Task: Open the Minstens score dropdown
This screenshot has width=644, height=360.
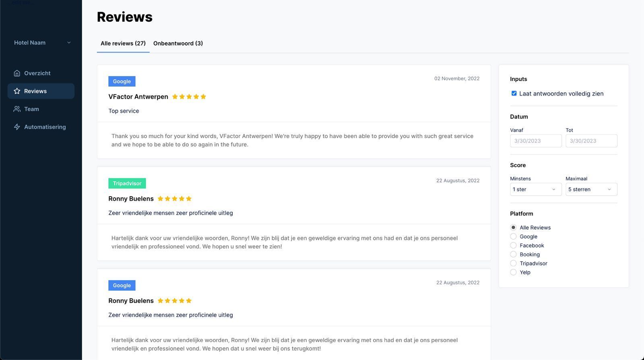Action: [x=536, y=189]
